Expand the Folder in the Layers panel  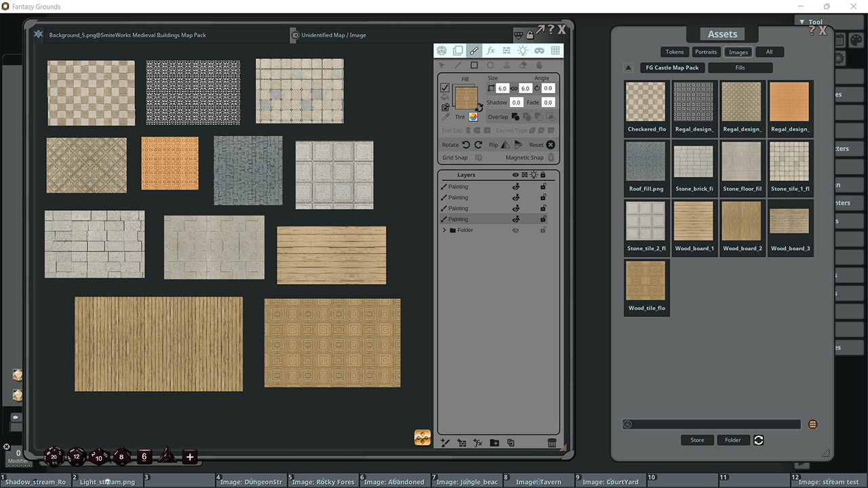tap(445, 230)
